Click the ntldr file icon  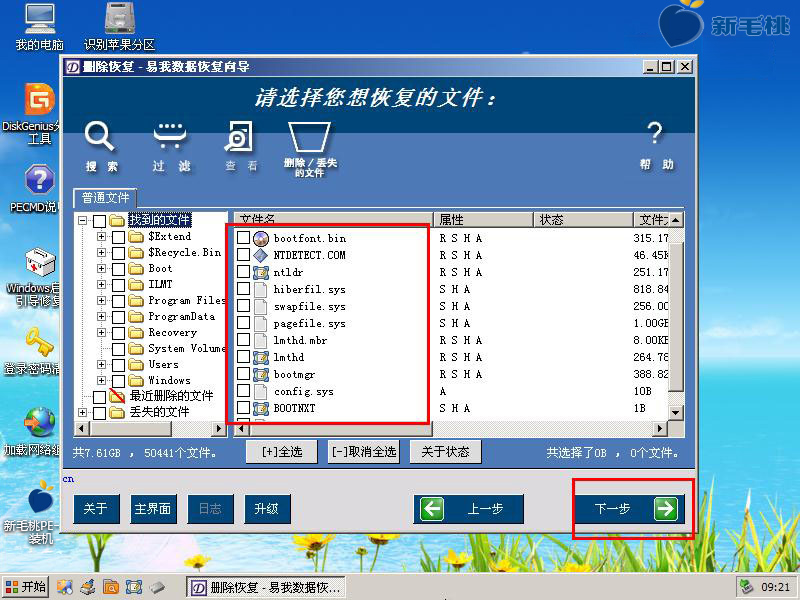pyautogui.click(x=261, y=272)
